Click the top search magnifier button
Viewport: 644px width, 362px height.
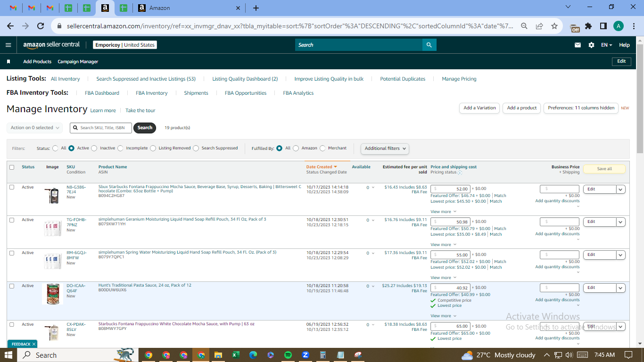429,45
